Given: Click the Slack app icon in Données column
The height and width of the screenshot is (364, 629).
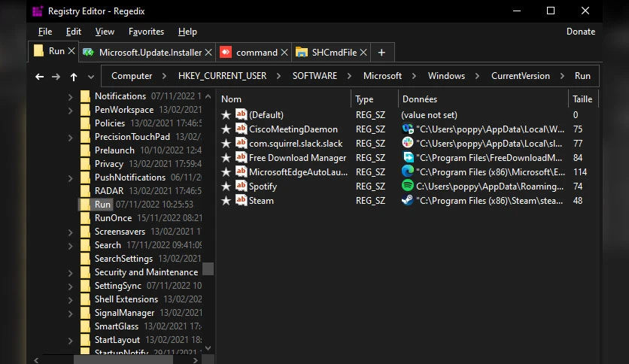Looking at the screenshot, I should 408,143.
